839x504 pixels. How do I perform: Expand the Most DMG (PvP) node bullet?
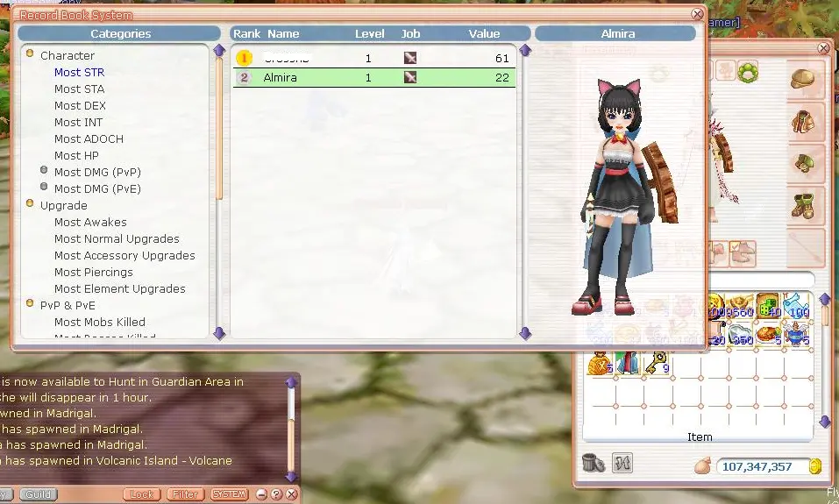coord(44,170)
